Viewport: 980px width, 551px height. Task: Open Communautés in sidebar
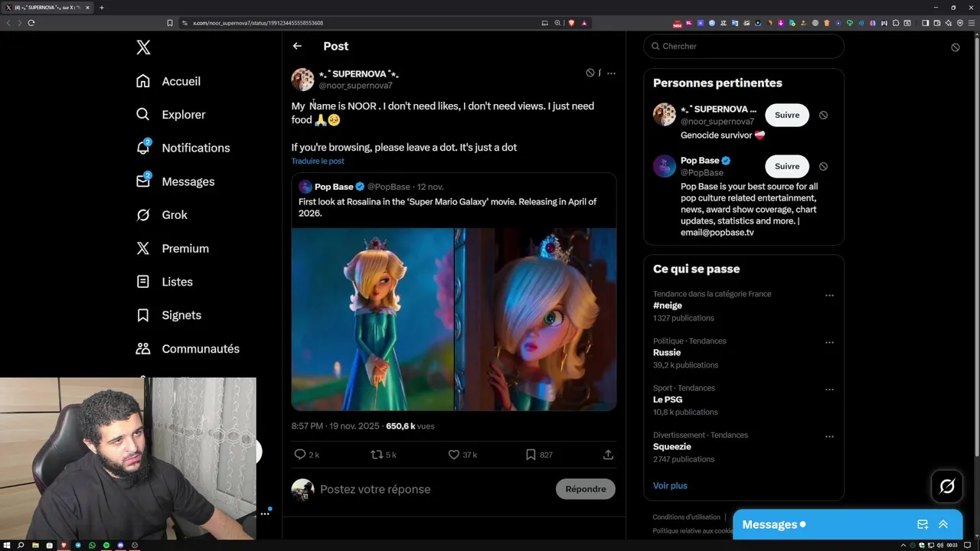point(188,349)
